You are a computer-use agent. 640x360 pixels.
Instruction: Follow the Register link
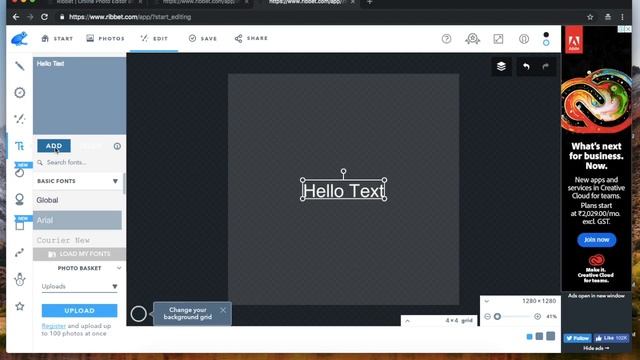tap(53, 326)
